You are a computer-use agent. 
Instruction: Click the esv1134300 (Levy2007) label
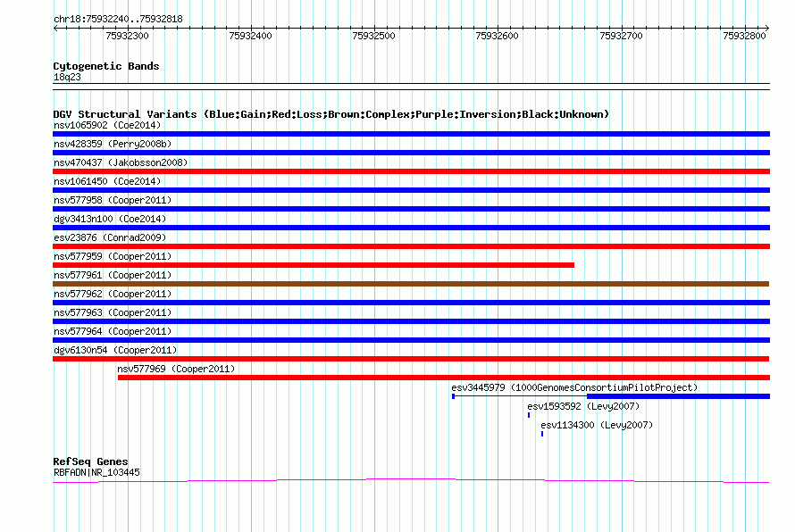tap(597, 425)
